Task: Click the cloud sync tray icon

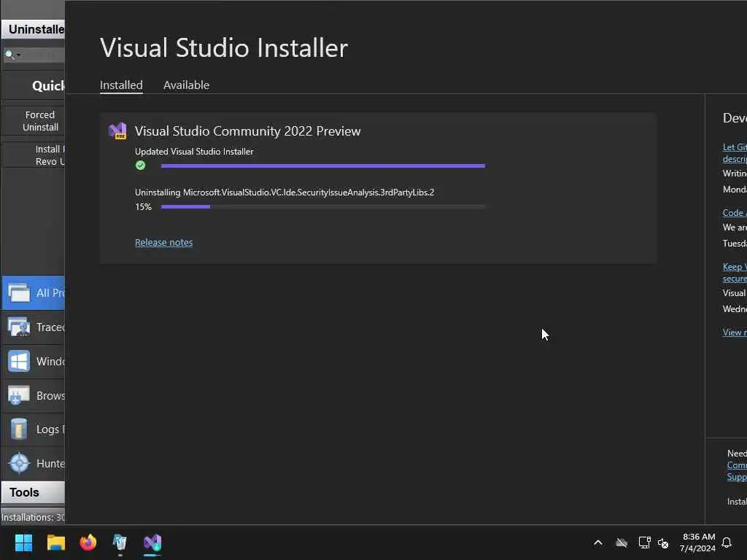Action: point(622,542)
